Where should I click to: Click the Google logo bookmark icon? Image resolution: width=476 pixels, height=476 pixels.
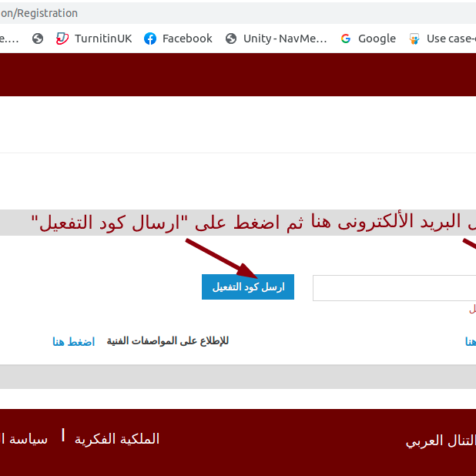(346, 39)
